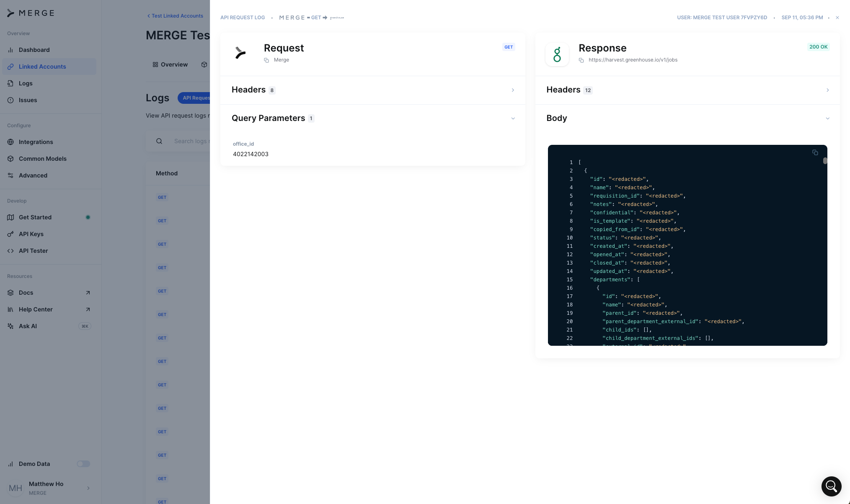Copy the Merge request source
Screen dimensions: 850x504
pyautogui.click(x=266, y=60)
